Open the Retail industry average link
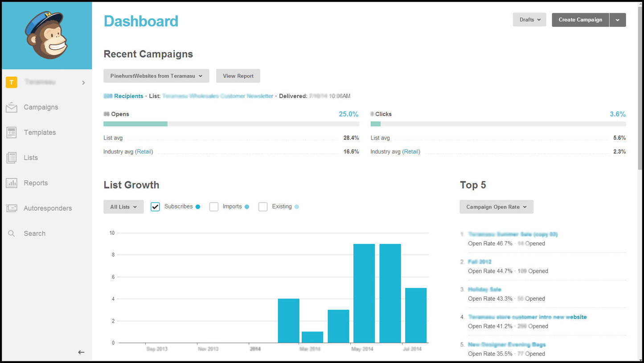This screenshot has width=644, height=363. pos(144,151)
